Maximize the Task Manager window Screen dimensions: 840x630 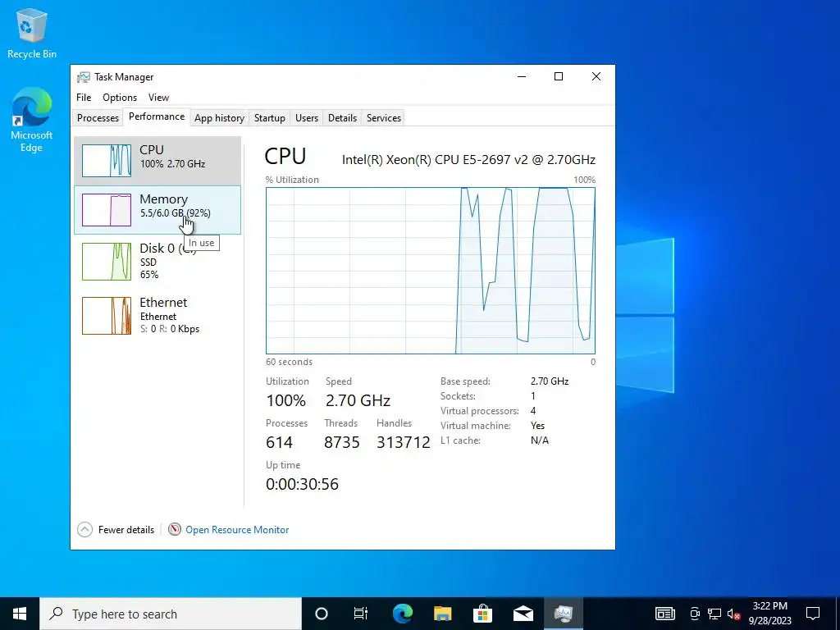pyautogui.click(x=558, y=76)
